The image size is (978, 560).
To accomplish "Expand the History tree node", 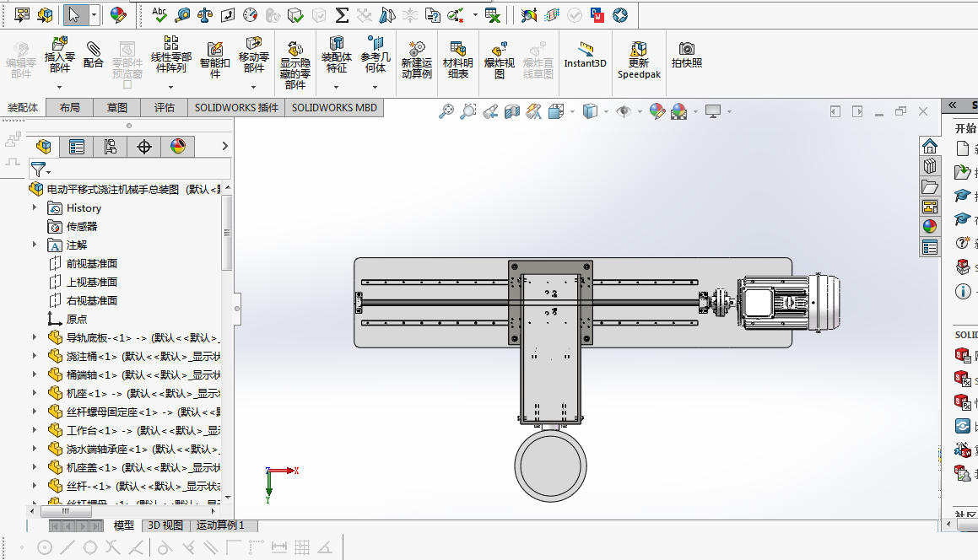I will pos(35,207).
